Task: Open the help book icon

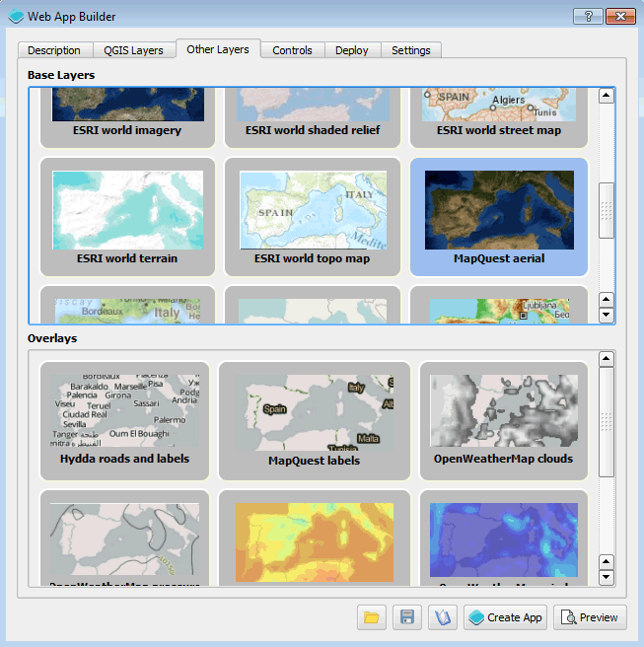Action: coord(442,617)
